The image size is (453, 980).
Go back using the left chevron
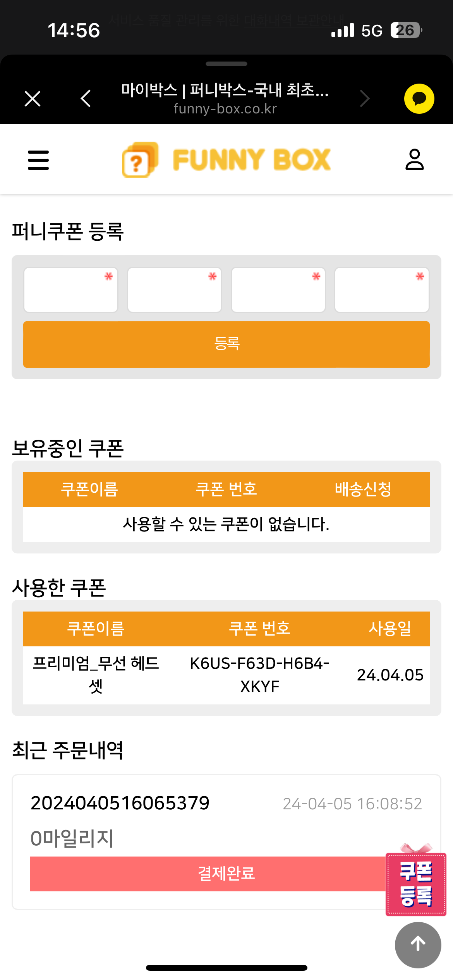[86, 98]
